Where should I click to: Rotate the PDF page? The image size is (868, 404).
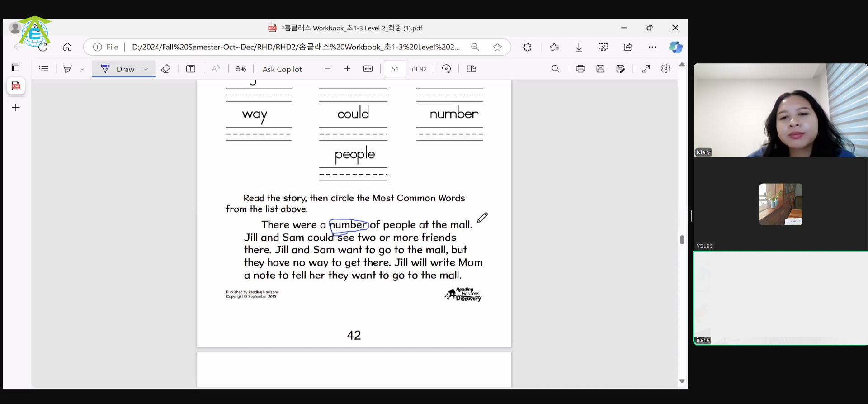[x=446, y=69]
